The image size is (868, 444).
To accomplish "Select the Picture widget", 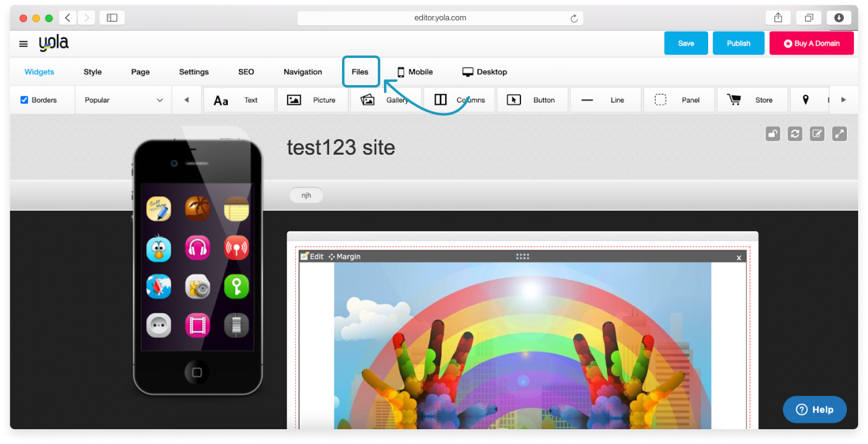I will 312,100.
